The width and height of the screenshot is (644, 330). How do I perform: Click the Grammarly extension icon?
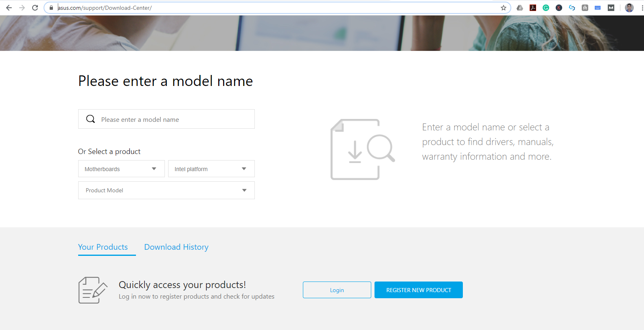546,8
